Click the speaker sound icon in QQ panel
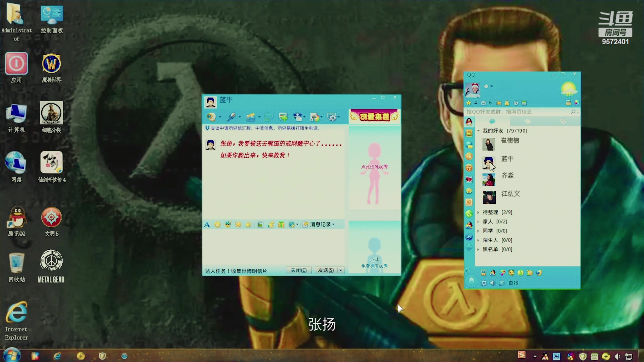The image size is (644, 362). pyautogui.click(x=492, y=283)
